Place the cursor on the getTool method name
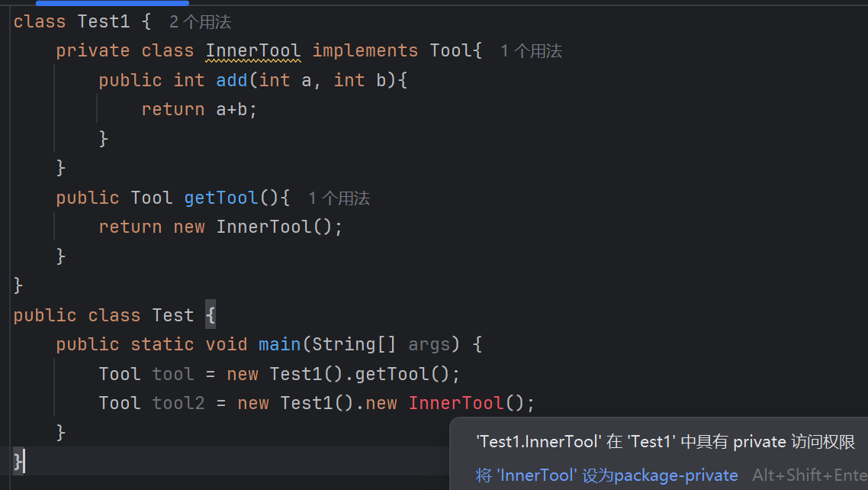 pos(221,198)
